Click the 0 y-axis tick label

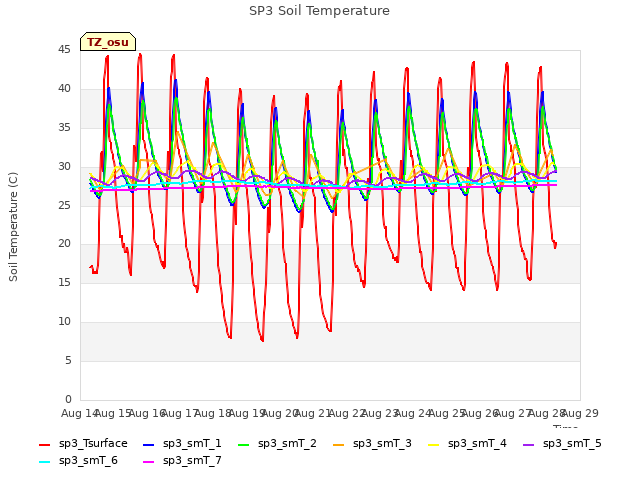point(68,399)
